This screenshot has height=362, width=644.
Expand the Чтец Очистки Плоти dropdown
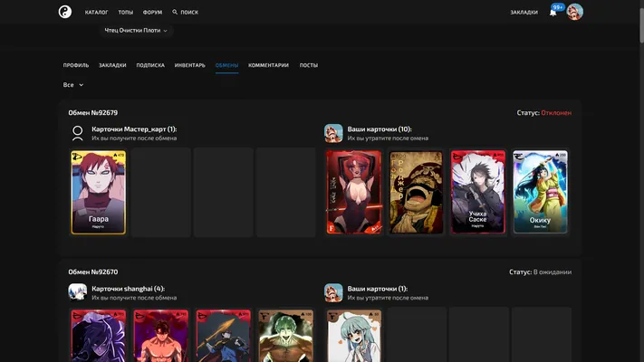tap(136, 31)
